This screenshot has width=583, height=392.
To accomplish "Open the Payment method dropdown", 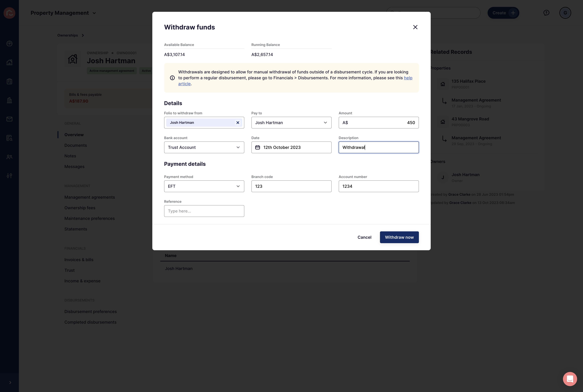I will 204,186.
